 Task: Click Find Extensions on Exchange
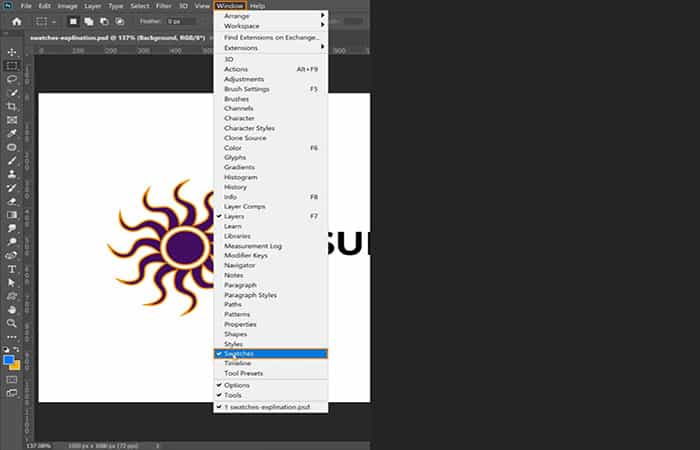[270, 36]
